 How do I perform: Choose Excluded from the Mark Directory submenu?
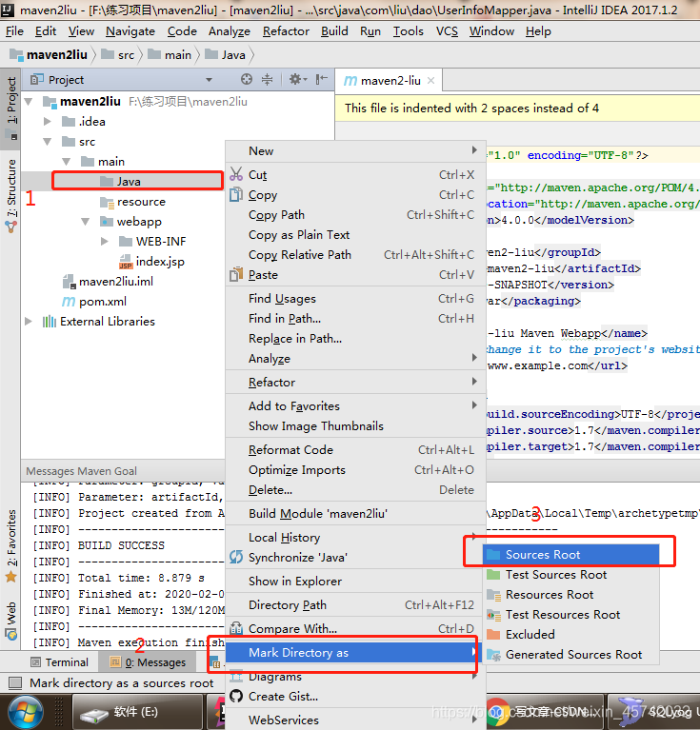click(x=570, y=635)
